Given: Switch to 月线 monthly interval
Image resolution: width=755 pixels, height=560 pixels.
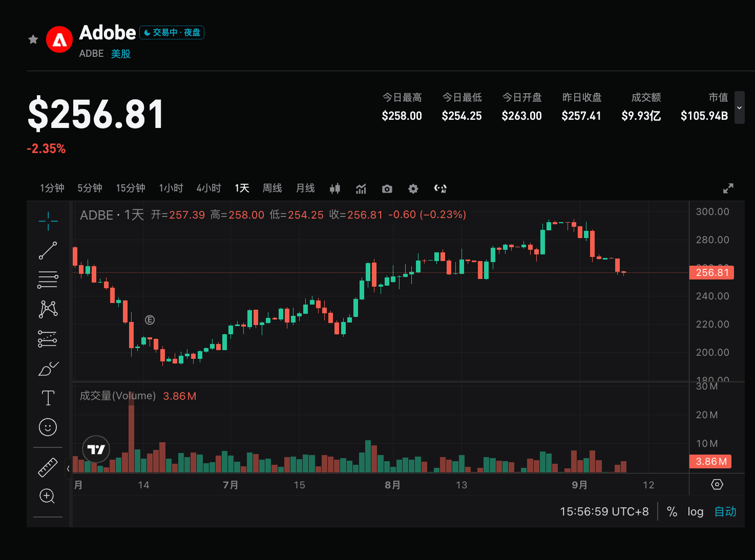Looking at the screenshot, I should (x=305, y=188).
